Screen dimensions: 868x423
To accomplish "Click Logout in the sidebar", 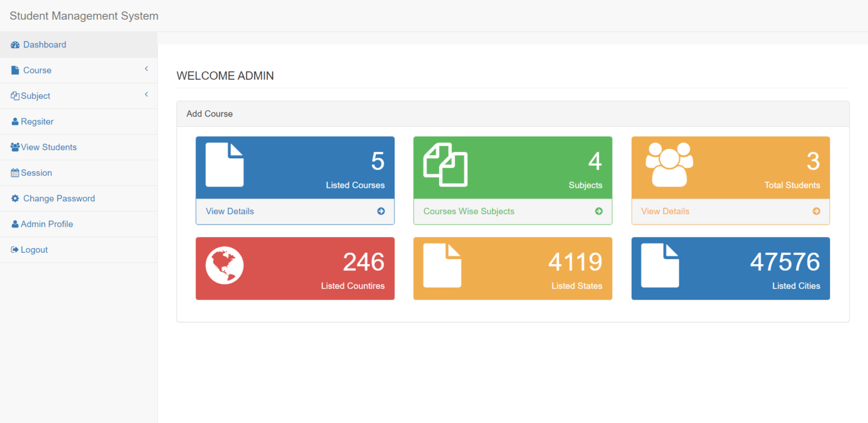I will point(34,250).
